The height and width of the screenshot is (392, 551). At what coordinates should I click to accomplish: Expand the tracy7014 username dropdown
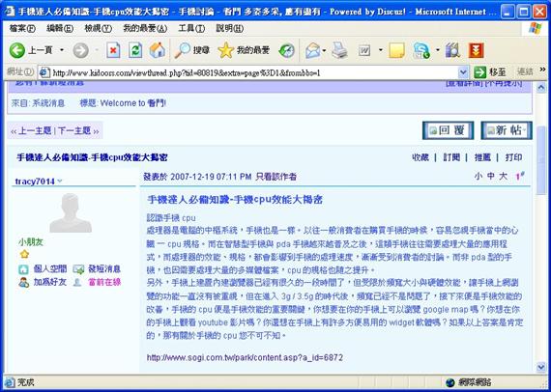[59, 182]
